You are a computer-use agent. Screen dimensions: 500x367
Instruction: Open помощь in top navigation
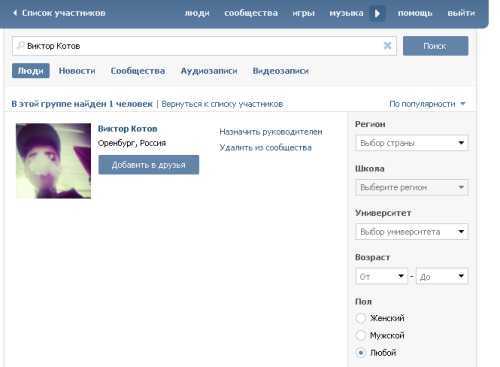point(415,13)
